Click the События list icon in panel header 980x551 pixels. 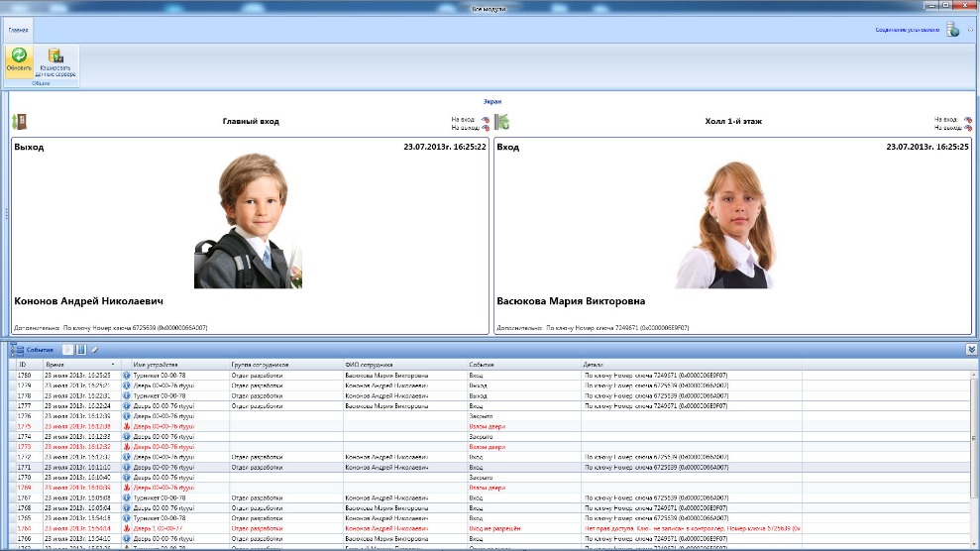pyautogui.click(x=17, y=349)
